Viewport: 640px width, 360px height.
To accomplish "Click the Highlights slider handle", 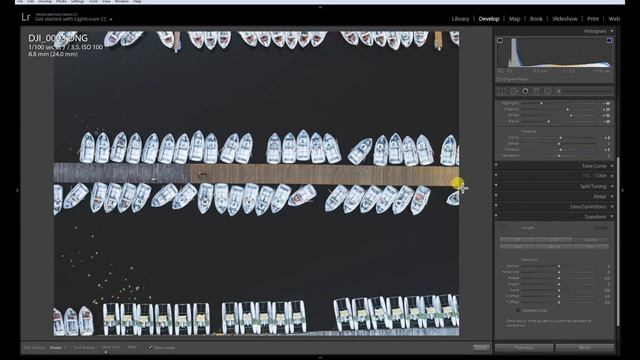I will coord(542,103).
